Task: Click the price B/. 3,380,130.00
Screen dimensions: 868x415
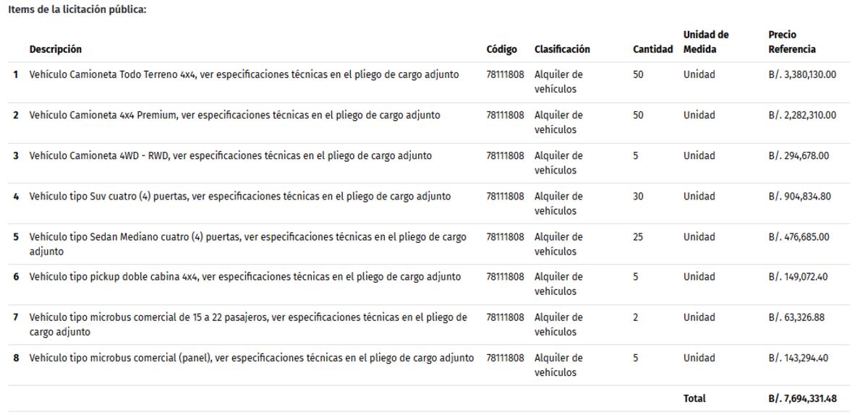Action: [x=801, y=74]
